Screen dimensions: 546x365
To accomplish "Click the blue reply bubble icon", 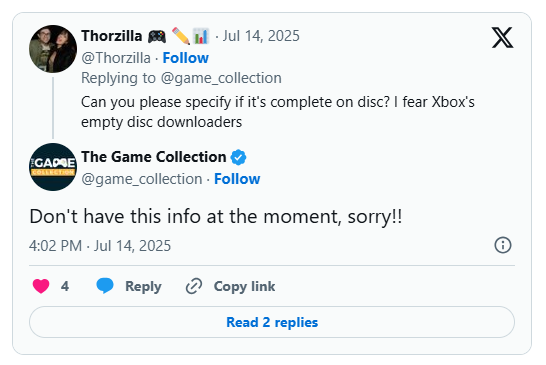I will 105,286.
